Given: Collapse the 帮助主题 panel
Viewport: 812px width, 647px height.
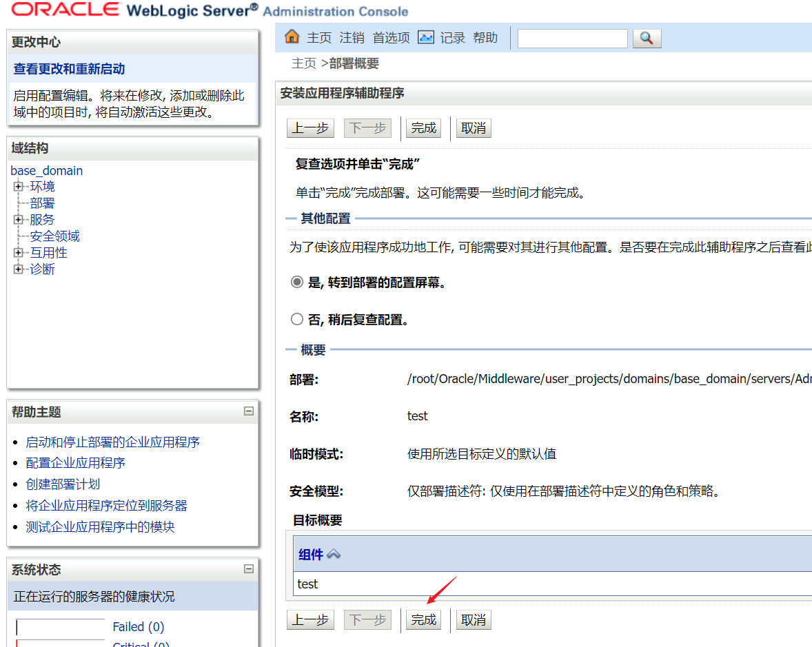Looking at the screenshot, I should pyautogui.click(x=249, y=411).
